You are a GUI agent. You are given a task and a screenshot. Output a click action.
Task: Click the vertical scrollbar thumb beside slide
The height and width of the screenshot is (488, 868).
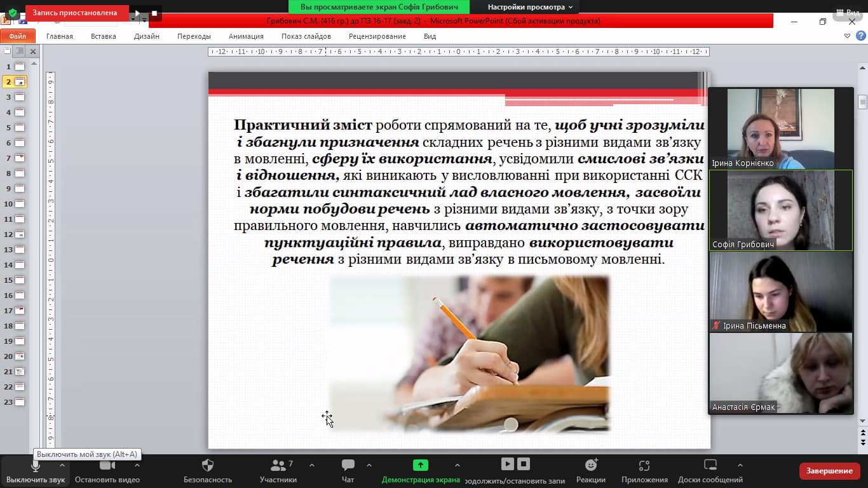point(862,102)
